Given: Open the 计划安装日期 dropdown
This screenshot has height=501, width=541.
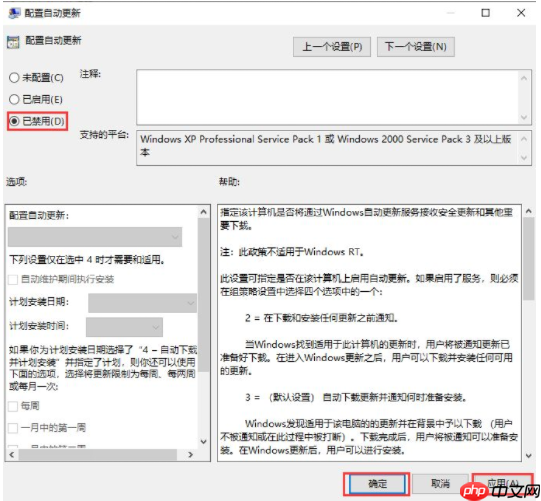Looking at the screenshot, I should (142, 303).
